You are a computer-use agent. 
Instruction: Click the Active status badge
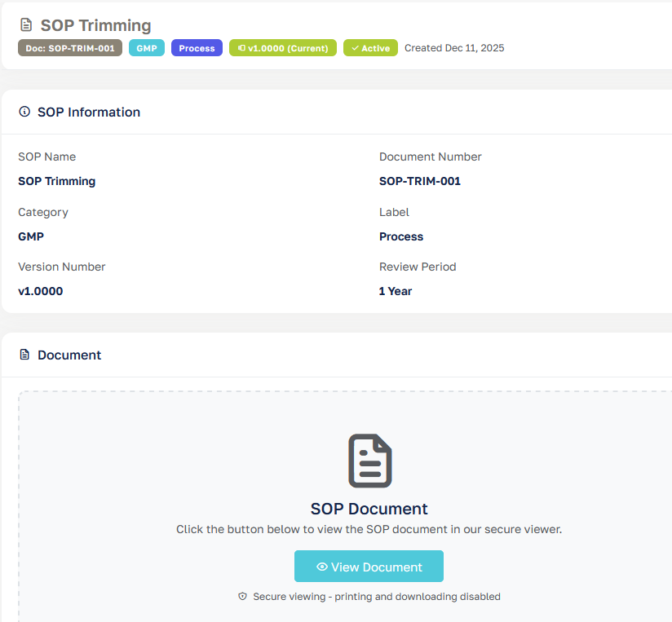tap(370, 48)
